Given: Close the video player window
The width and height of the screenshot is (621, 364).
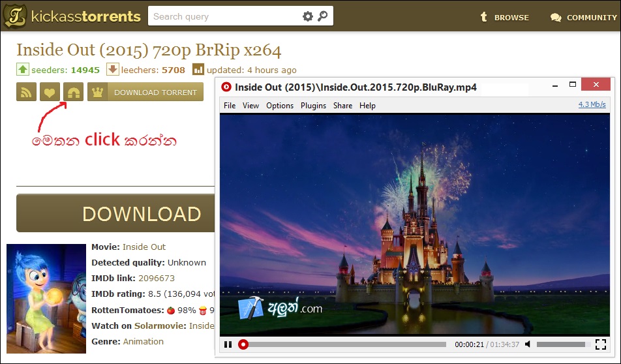Looking at the screenshot, I should point(596,84).
